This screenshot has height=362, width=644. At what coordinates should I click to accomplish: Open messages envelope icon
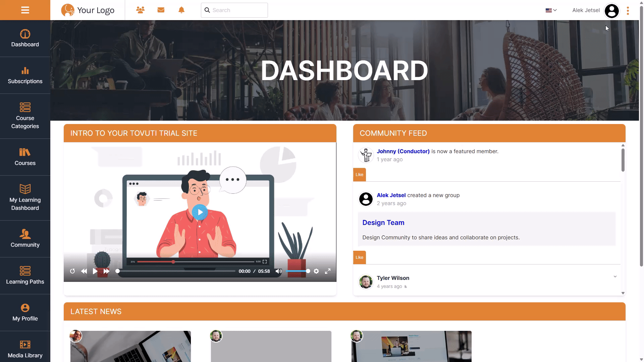click(161, 10)
